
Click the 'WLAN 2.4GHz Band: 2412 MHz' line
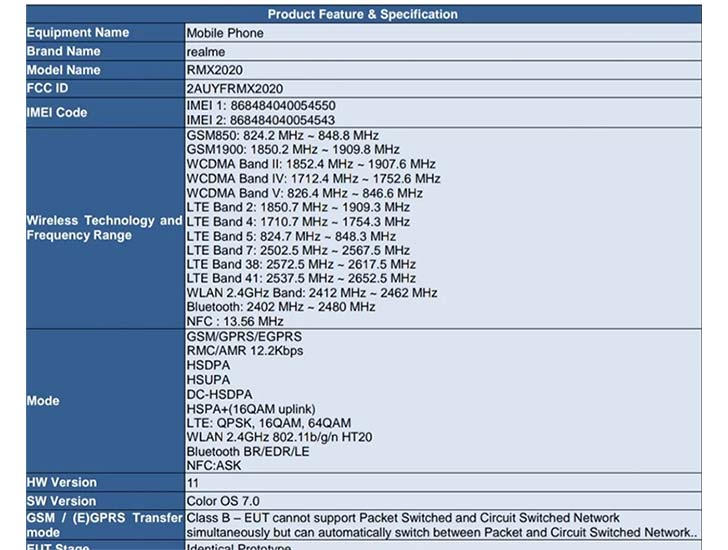[x=312, y=292]
